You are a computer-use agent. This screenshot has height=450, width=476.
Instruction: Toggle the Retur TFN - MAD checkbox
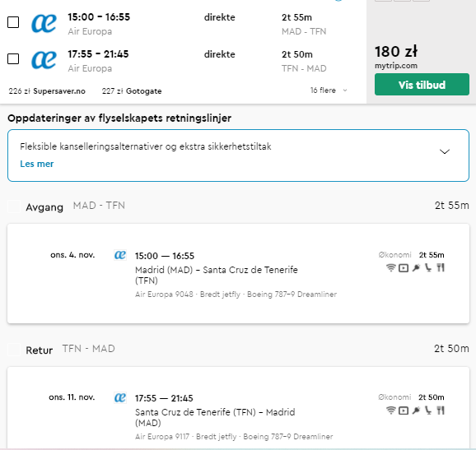(x=14, y=350)
